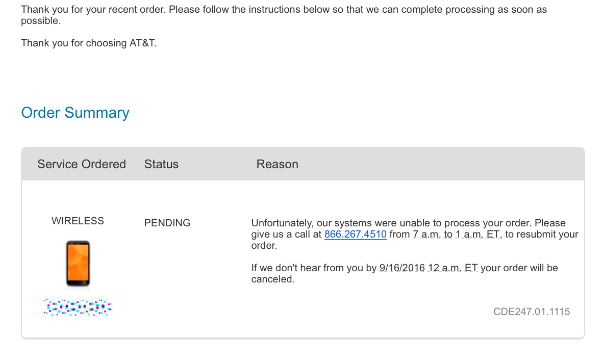Click the 'Unfortunately, our systems were unable' message

pyautogui.click(x=415, y=234)
